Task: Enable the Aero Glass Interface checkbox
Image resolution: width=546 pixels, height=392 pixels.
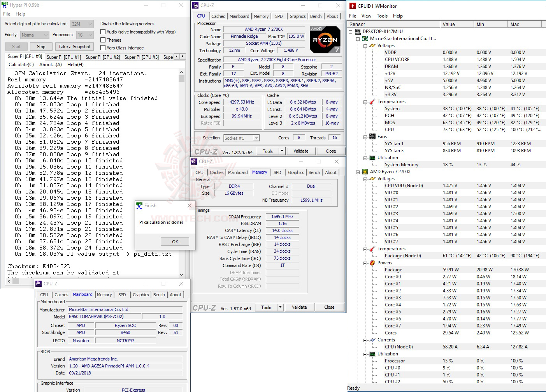Action: pos(103,47)
